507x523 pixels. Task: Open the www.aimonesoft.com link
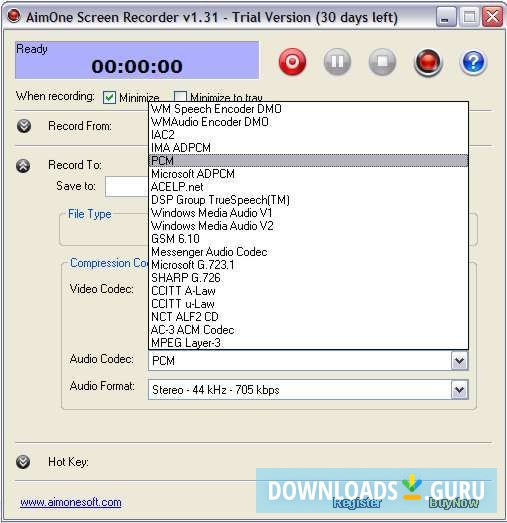click(71, 502)
